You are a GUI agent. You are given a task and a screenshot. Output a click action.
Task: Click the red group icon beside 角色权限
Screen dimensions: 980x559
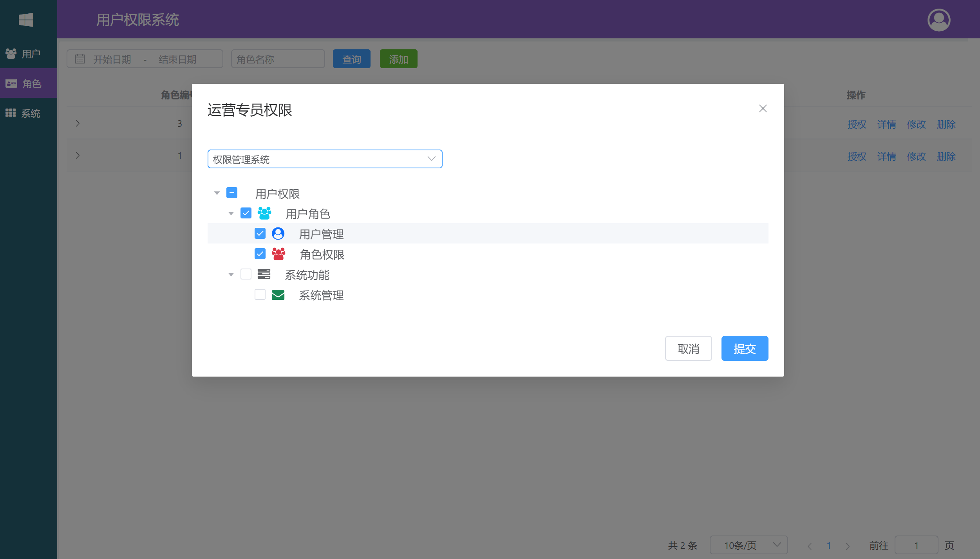coord(278,254)
